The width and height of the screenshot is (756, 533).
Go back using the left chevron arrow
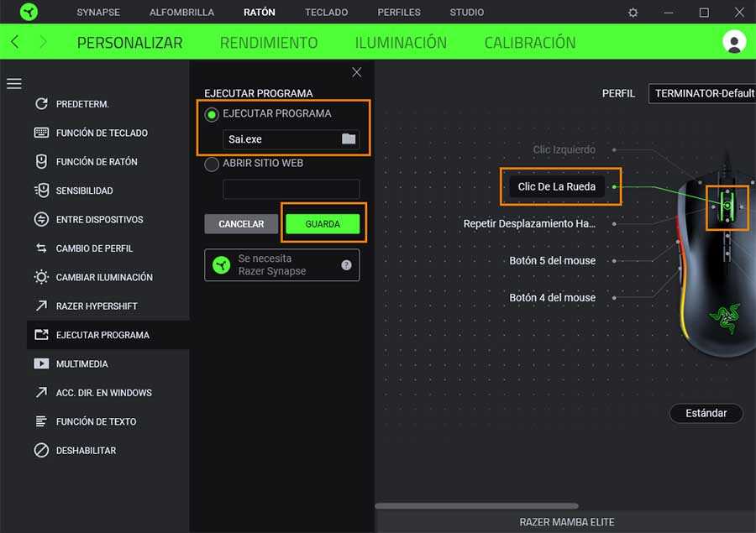15,42
